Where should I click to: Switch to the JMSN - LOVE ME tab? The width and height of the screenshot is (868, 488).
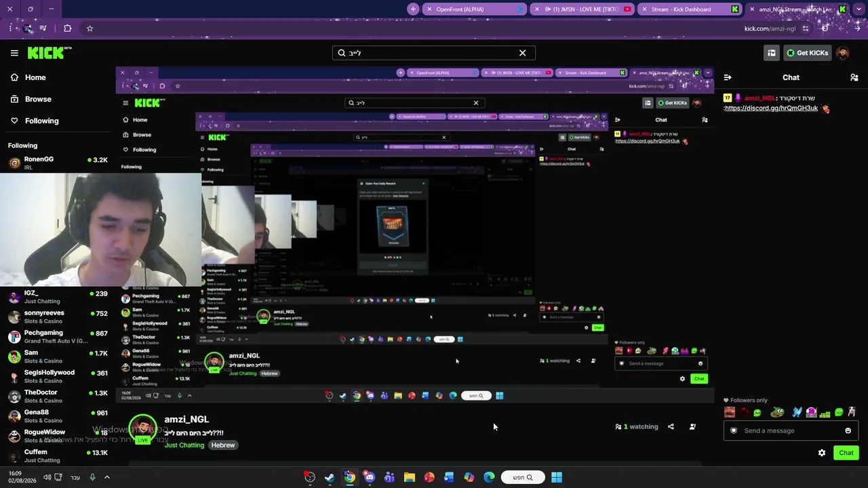[x=582, y=9]
